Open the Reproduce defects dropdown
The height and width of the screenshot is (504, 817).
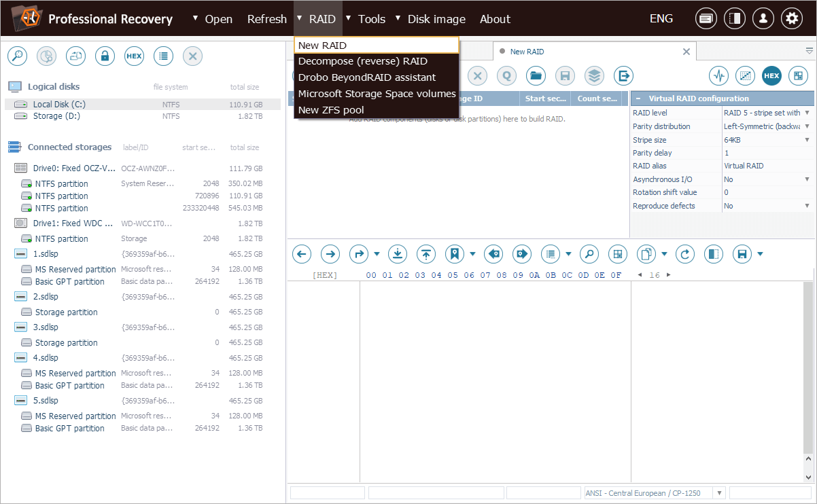[x=807, y=206]
